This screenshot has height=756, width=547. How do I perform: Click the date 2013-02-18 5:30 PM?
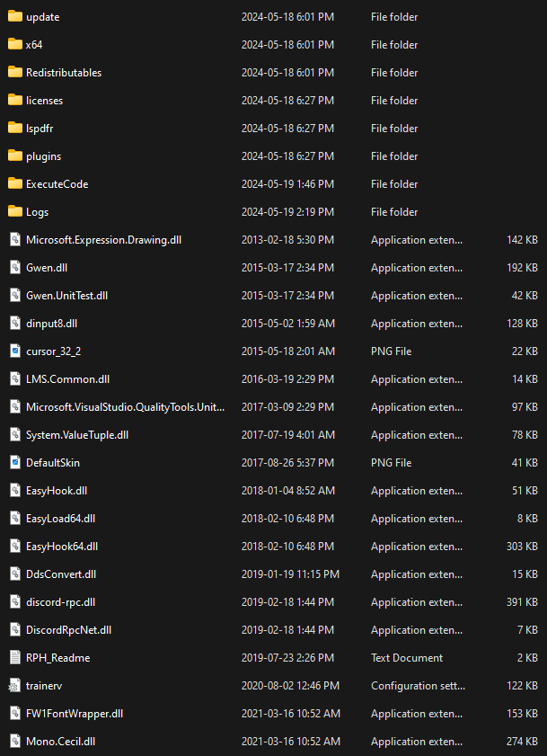point(287,240)
